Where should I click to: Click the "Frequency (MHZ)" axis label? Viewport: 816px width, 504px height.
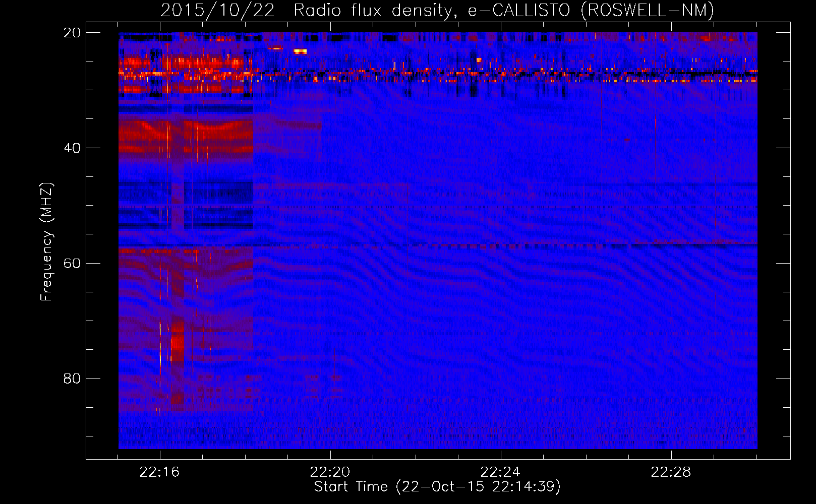pos(46,242)
